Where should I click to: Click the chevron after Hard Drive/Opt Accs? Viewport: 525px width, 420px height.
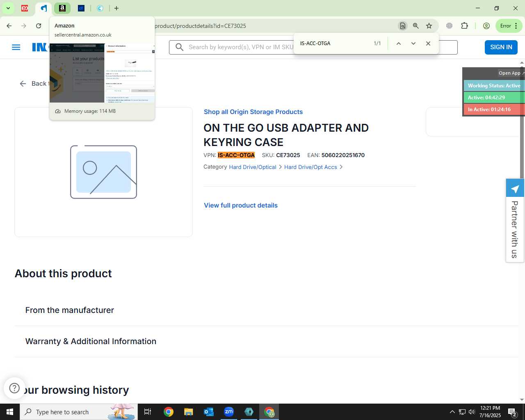pos(341,167)
